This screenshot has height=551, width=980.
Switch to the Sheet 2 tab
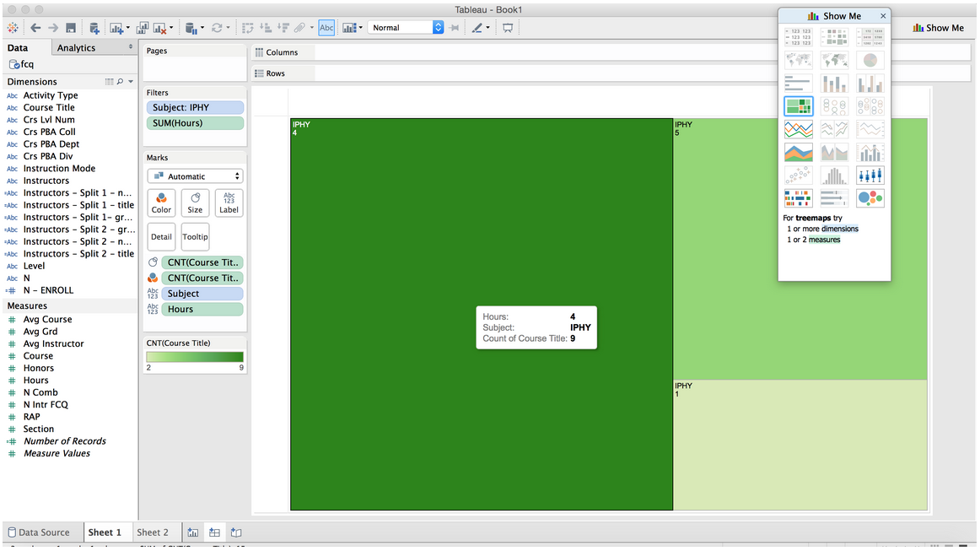click(153, 532)
